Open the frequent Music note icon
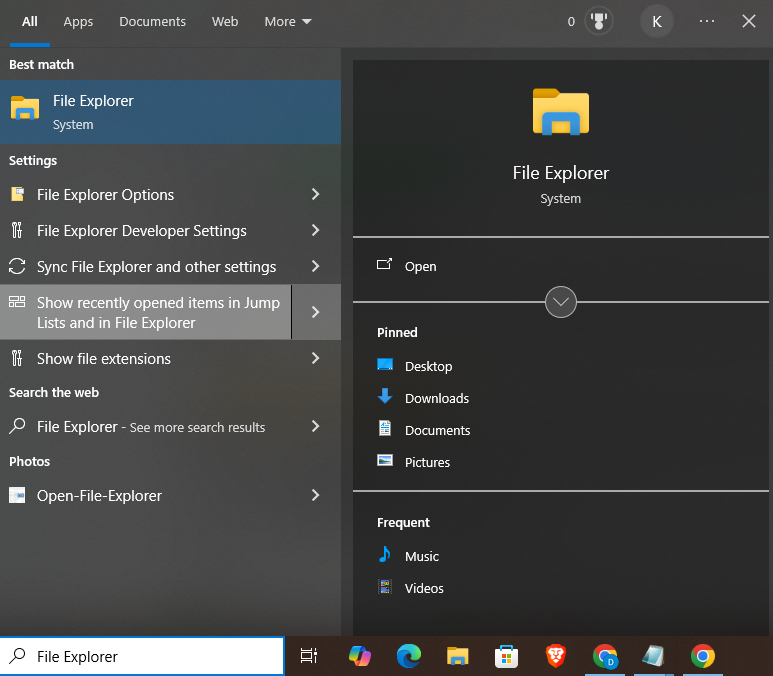773x676 pixels. [x=385, y=554]
